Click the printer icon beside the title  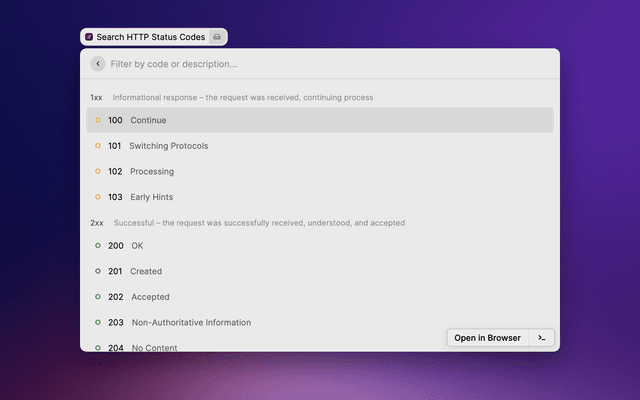pos(217,37)
